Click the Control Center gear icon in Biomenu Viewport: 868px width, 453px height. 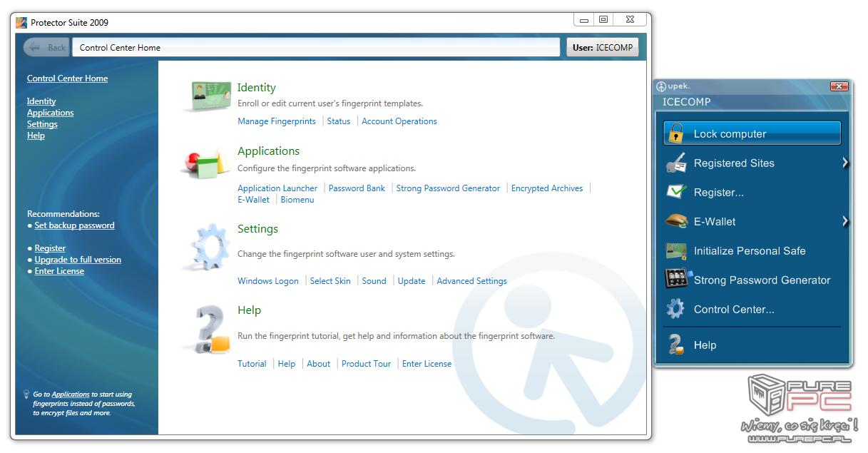675,309
